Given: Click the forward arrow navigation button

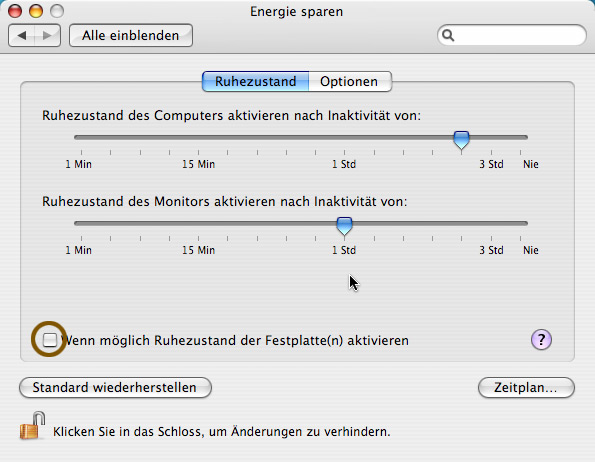Looking at the screenshot, I should click(47, 36).
